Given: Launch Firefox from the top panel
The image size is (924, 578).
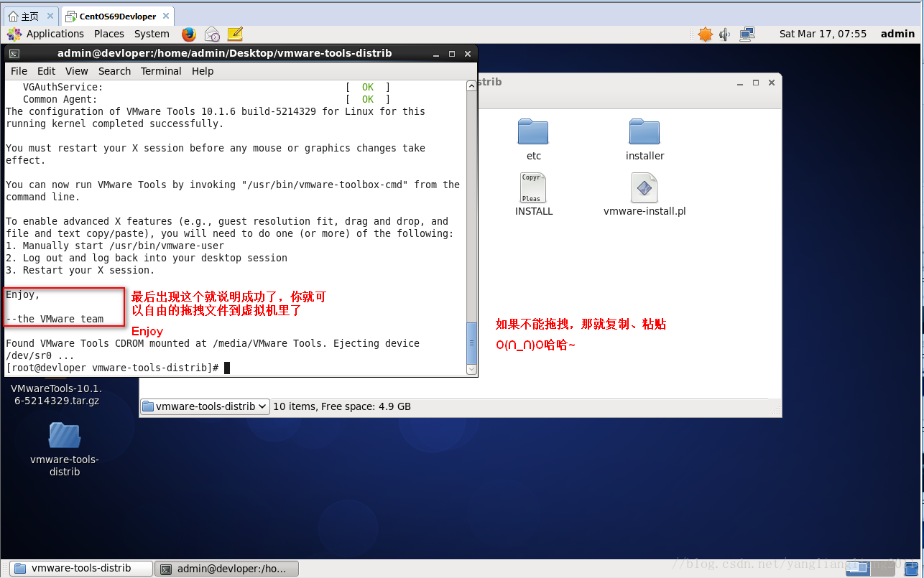Looking at the screenshot, I should coord(189,34).
